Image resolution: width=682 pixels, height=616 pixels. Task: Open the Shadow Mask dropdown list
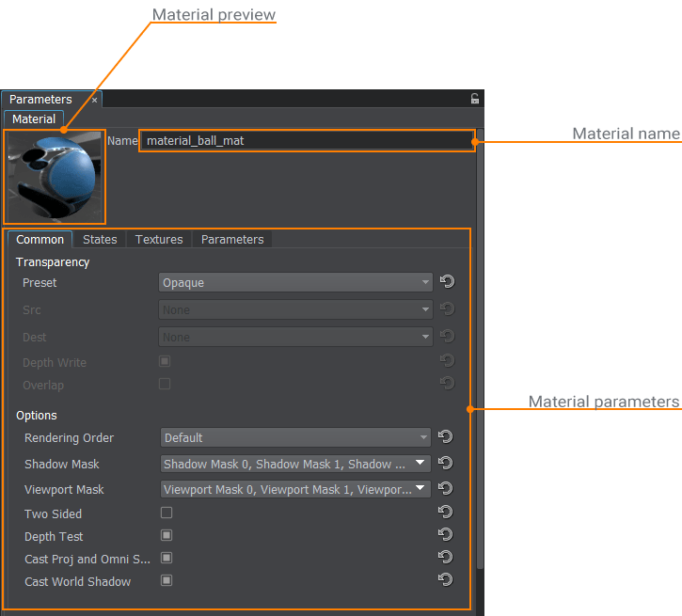(x=295, y=464)
